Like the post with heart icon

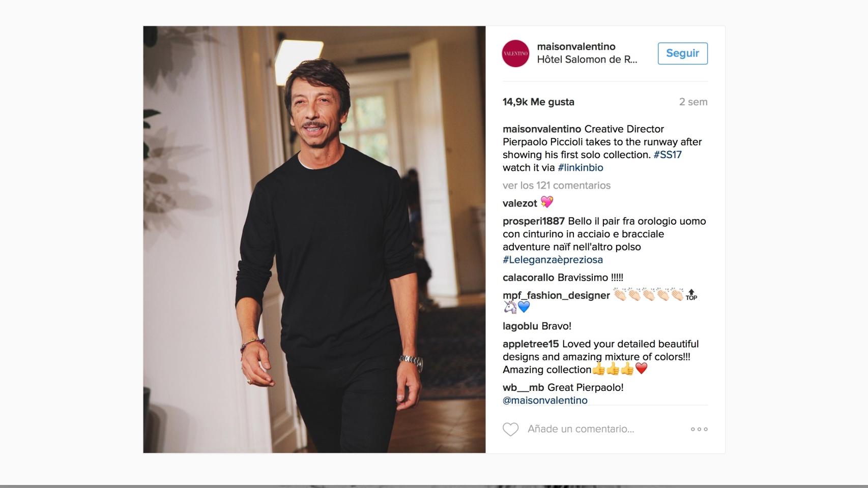click(x=510, y=430)
